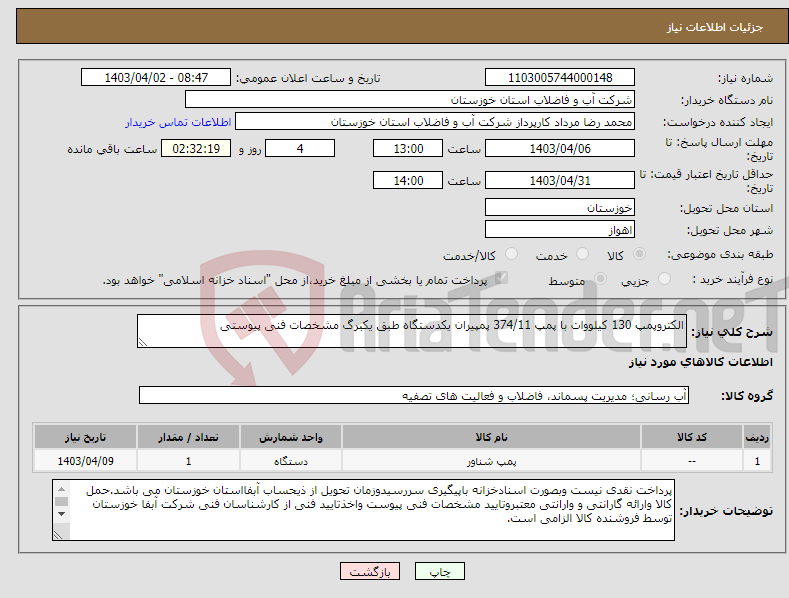The width and height of the screenshot is (789, 598).
Task: Click the request creator field محمد رضا مرداد
Action: point(435,122)
